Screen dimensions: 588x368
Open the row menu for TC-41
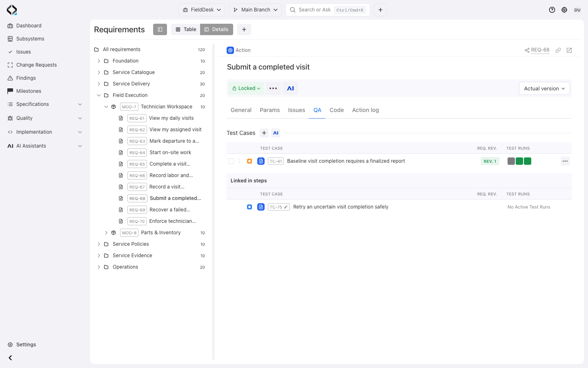click(x=565, y=161)
